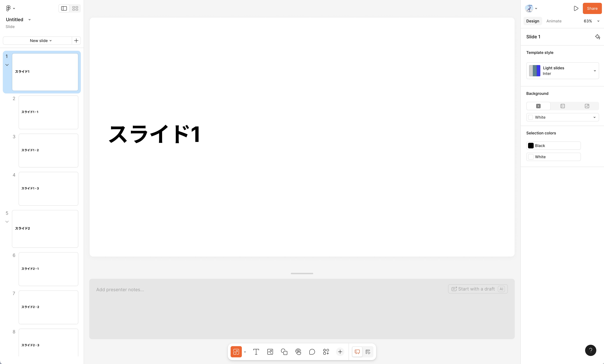
Task: Insert an interactive button element
Action: [x=298, y=352]
